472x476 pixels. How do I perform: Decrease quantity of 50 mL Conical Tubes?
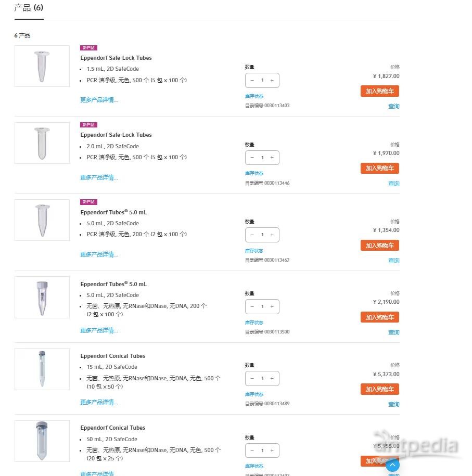tap(252, 450)
